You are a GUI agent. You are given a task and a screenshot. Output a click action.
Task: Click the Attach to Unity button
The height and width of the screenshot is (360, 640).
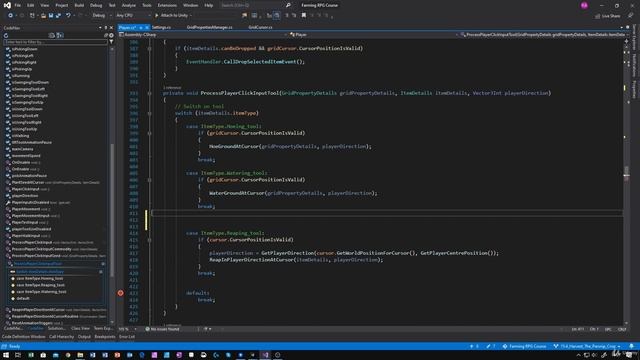[x=171, y=16]
